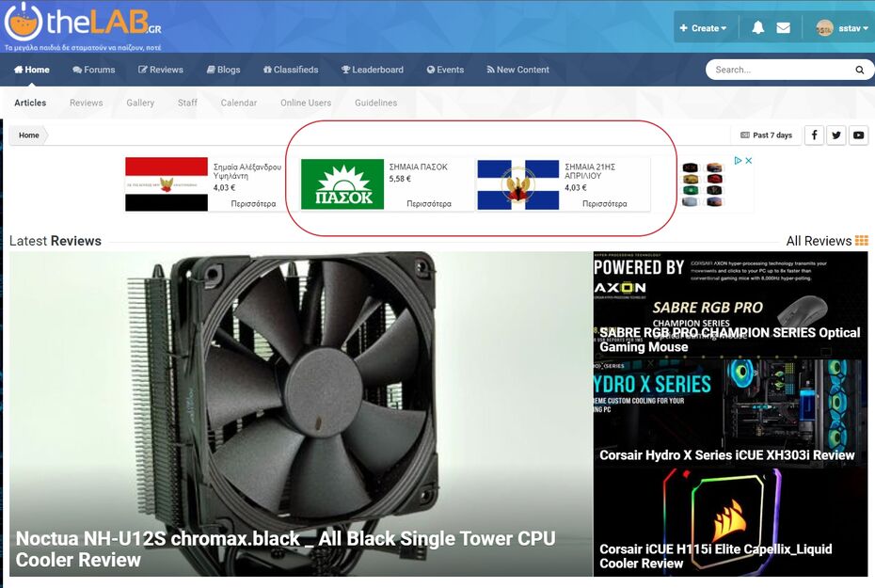Open Corsair iCUE H115i Elite Capellix review

click(x=730, y=522)
